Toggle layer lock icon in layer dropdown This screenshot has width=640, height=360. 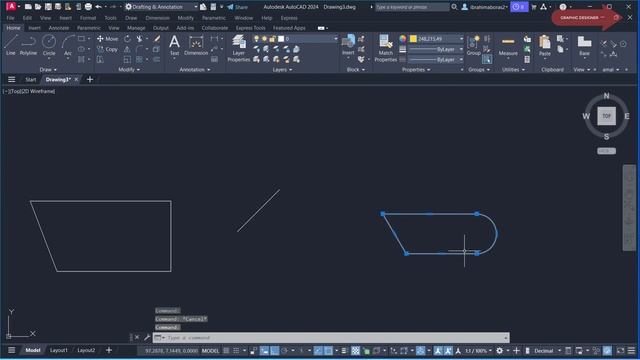273,39
